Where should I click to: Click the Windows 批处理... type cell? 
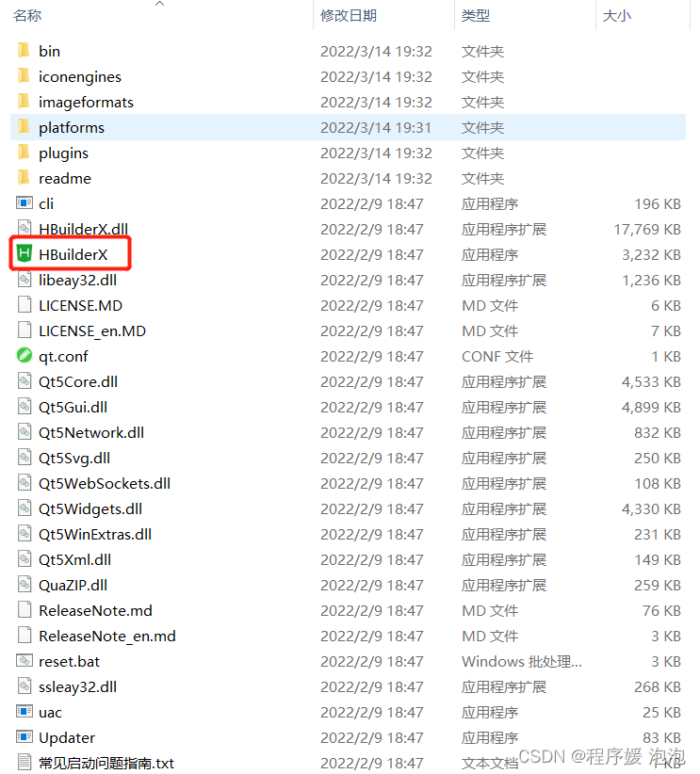[x=522, y=661]
